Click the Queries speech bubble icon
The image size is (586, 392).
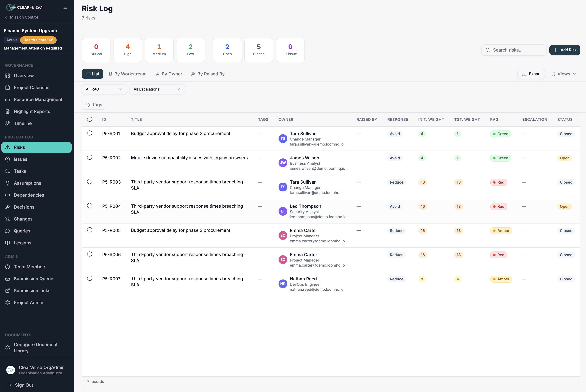(x=8, y=231)
